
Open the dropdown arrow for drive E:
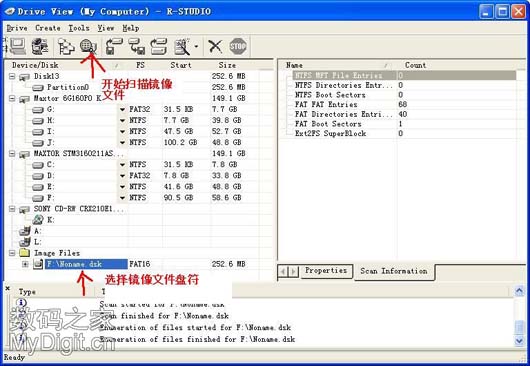point(122,187)
